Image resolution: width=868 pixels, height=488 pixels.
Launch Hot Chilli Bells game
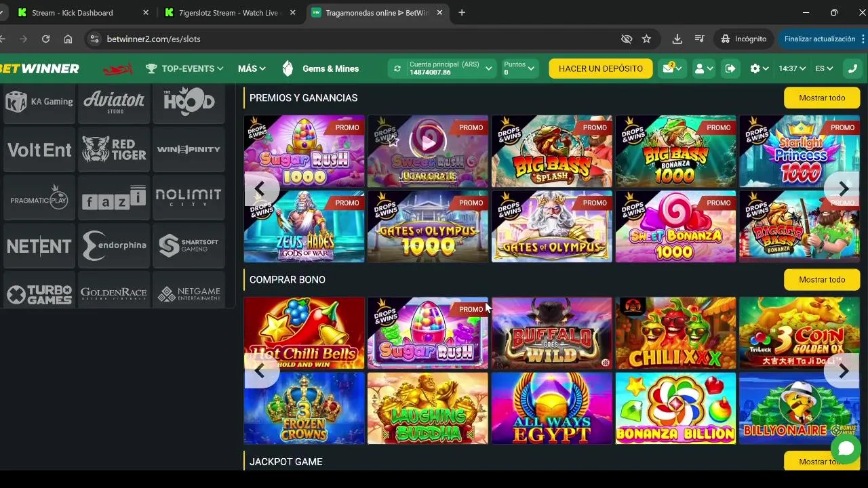coord(304,333)
